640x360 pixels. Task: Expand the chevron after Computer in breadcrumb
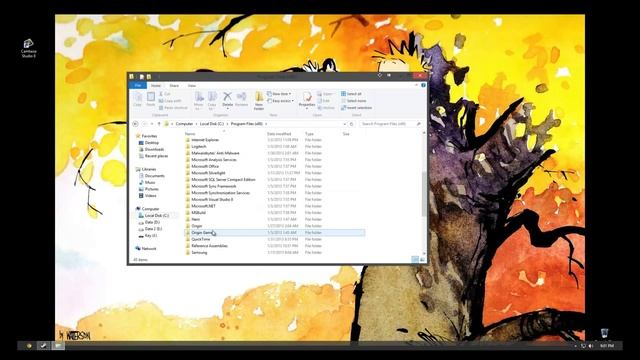pos(196,124)
